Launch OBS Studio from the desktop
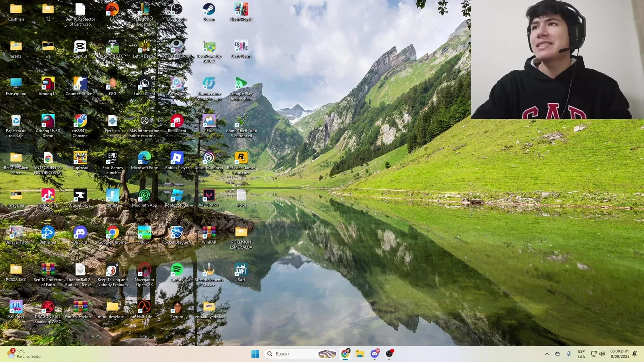Image resolution: width=644 pixels, height=362 pixels. tap(177, 12)
